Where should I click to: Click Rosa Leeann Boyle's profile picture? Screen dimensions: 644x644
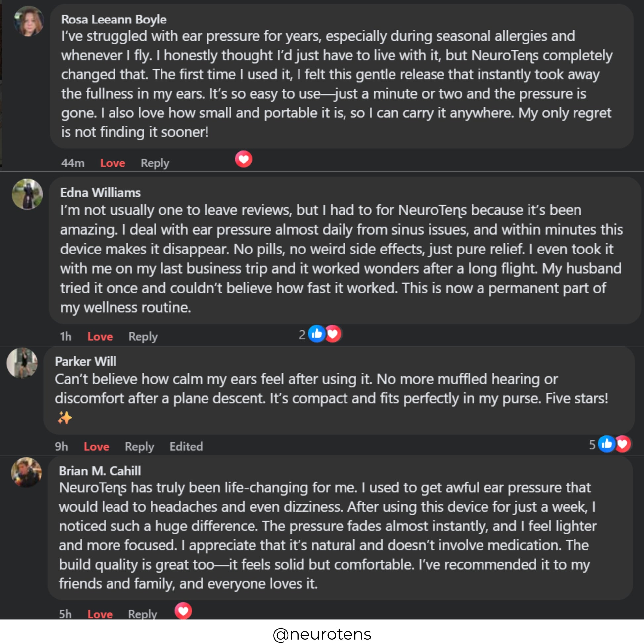[x=29, y=21]
